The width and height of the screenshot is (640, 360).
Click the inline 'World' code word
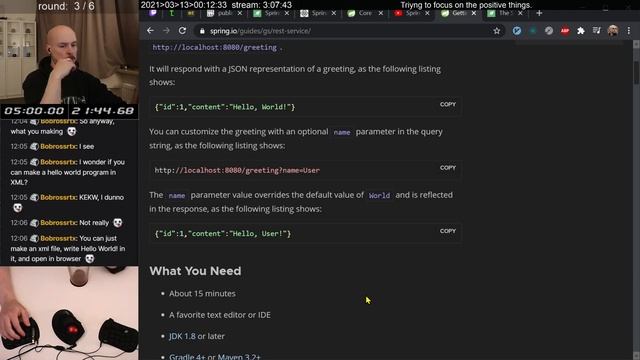[x=379, y=196]
